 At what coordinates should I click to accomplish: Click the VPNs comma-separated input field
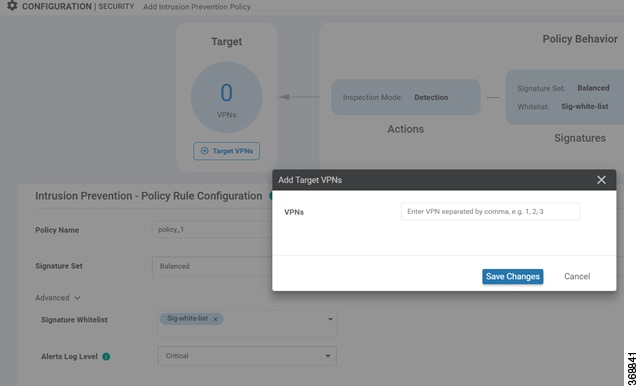[490, 211]
